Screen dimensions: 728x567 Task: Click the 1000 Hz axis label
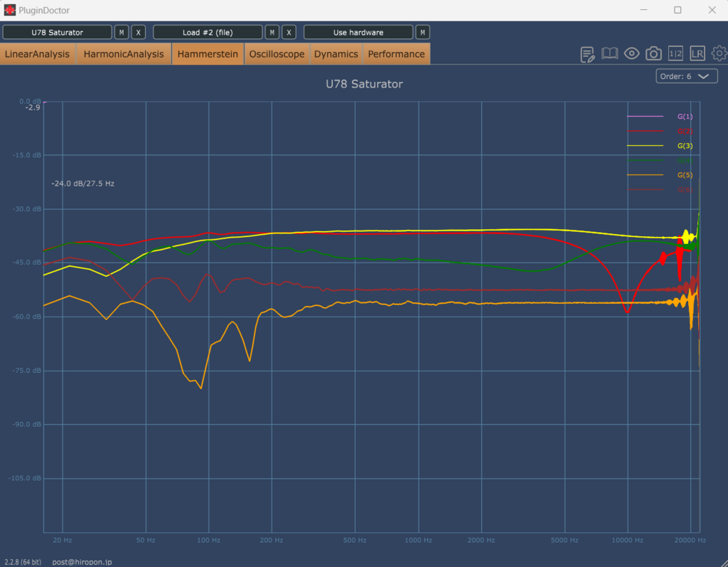point(418,540)
